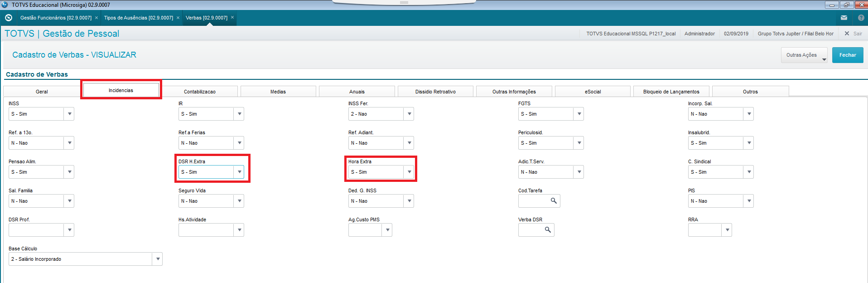Click the Sair link

[858, 34]
